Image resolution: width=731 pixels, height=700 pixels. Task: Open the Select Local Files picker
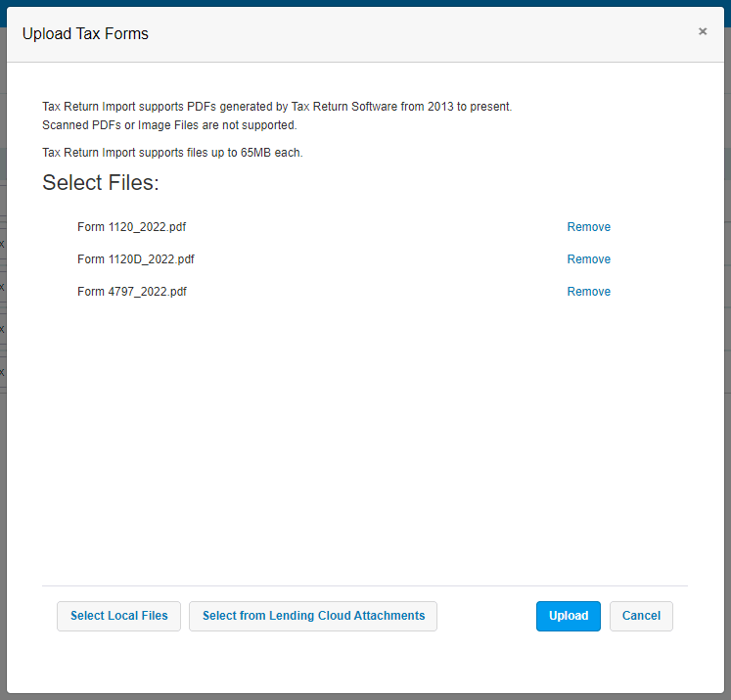click(x=118, y=616)
